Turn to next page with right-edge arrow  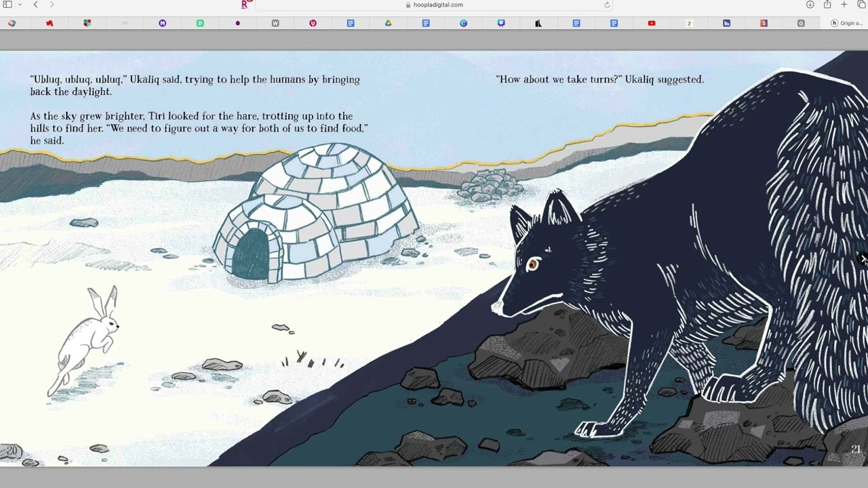pyautogui.click(x=863, y=259)
